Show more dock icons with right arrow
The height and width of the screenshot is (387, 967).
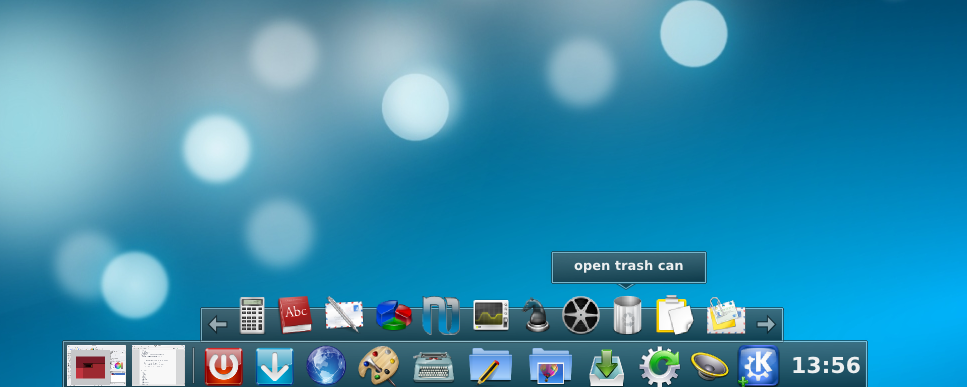pos(766,324)
